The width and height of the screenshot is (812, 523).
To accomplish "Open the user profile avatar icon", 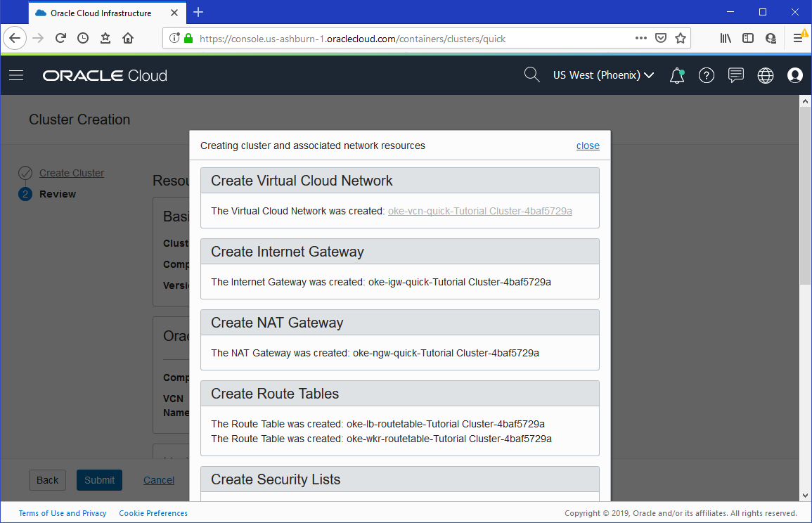I will tap(795, 76).
